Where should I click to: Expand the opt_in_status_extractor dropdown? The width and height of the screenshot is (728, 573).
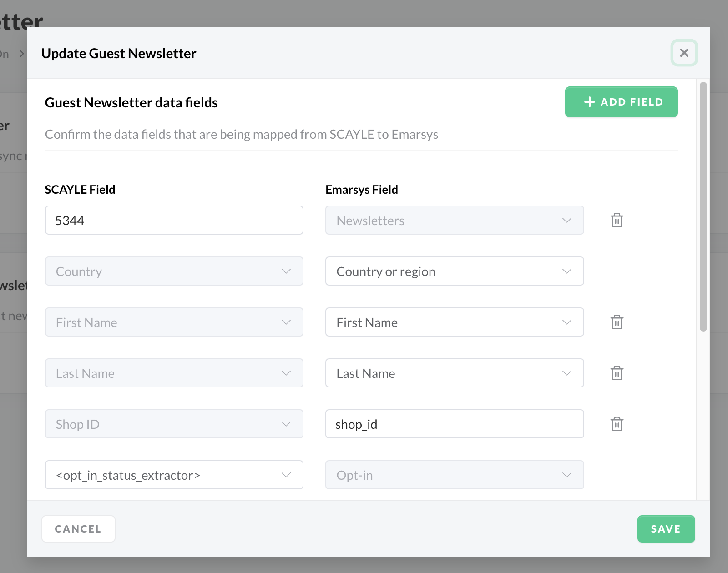click(174, 475)
